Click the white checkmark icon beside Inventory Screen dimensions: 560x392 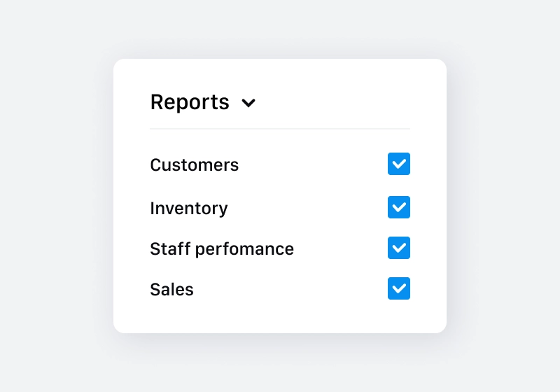click(x=399, y=207)
